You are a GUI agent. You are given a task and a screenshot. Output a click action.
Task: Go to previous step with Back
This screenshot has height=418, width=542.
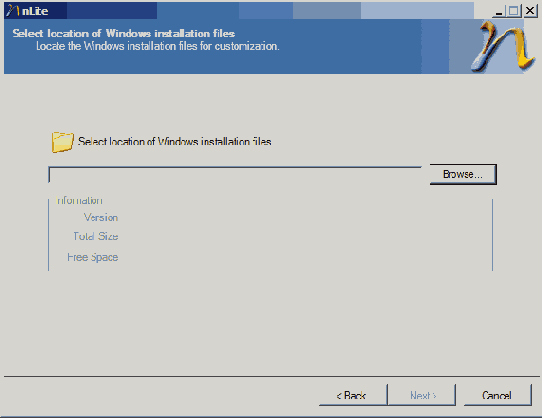(x=353, y=395)
